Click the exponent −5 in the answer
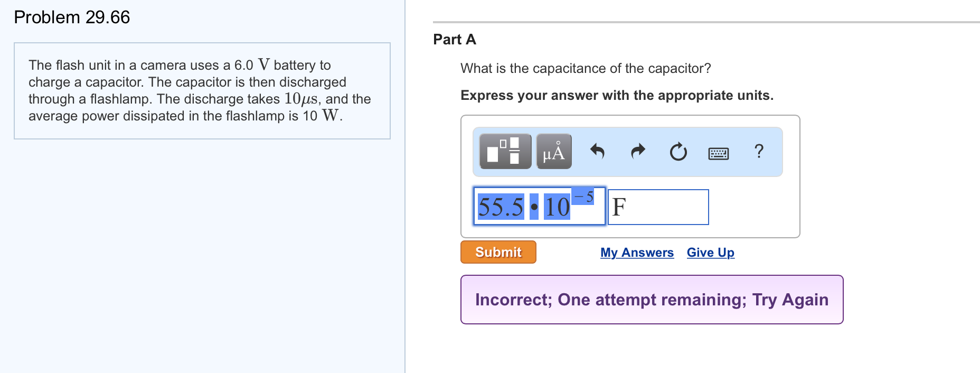 [584, 197]
